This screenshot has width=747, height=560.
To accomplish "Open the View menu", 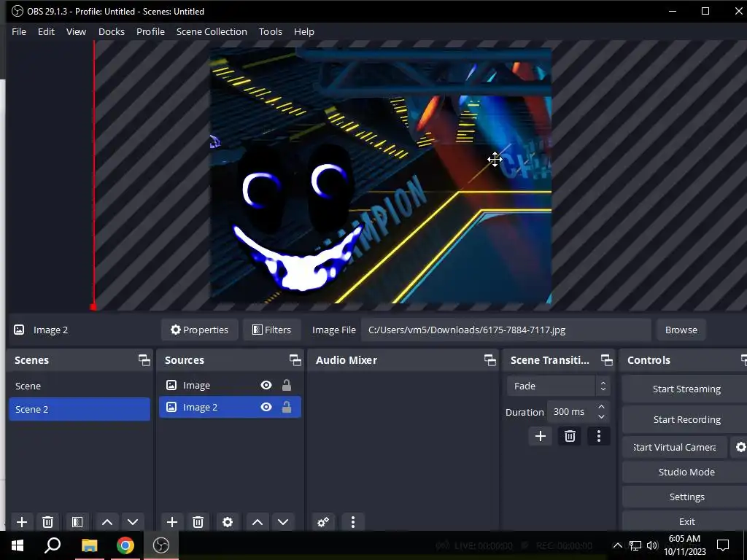I will (x=76, y=31).
